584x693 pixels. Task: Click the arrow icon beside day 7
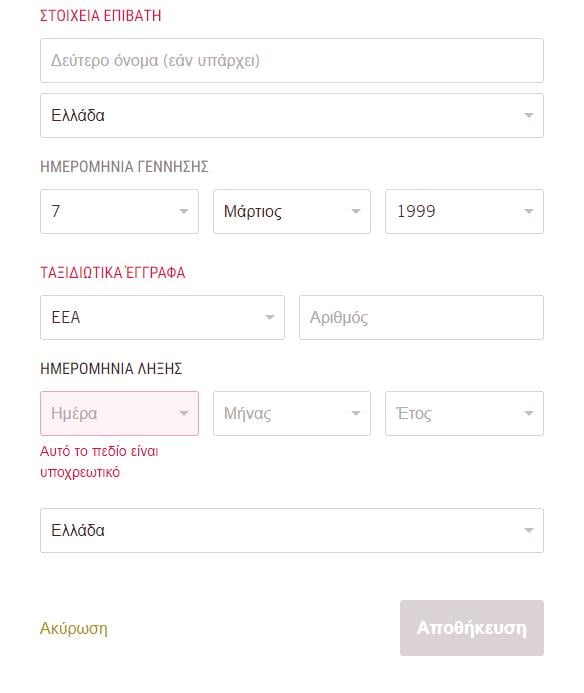tap(183, 211)
